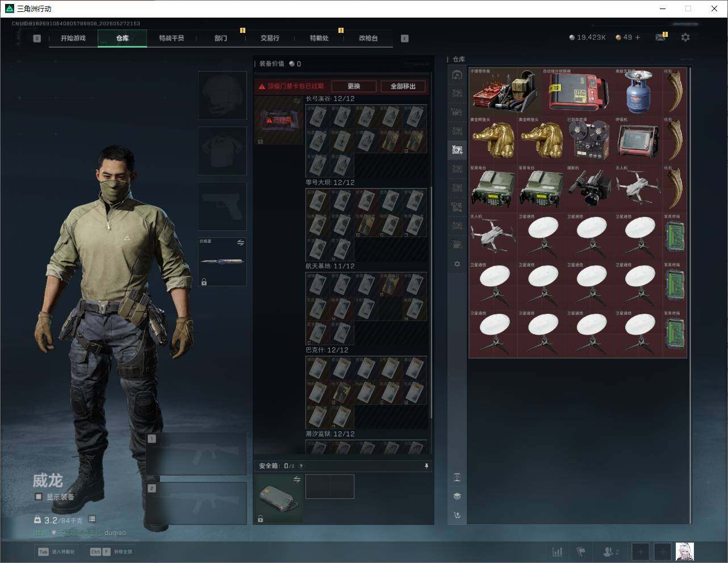728x563 pixels.
Task: Click the Ctrl F 转移全部 button
Action: (111, 552)
